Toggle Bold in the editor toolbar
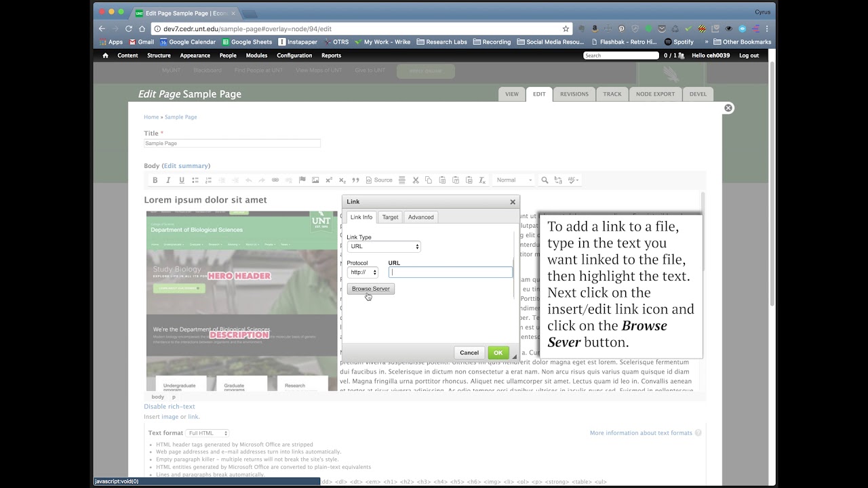 click(155, 180)
